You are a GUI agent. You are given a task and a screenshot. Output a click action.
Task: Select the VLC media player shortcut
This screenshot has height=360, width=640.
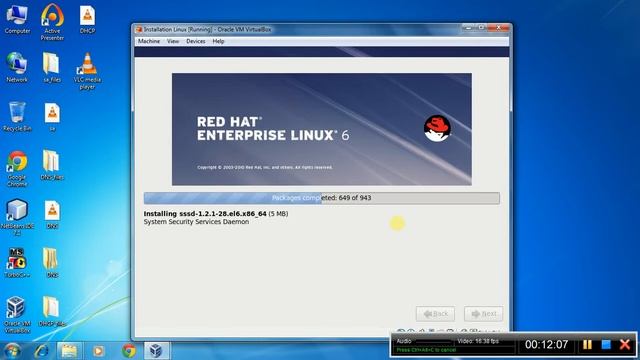point(87,71)
